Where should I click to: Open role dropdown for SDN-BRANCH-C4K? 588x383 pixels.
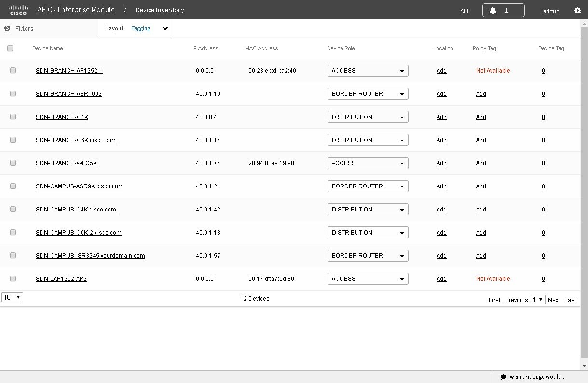[x=368, y=117]
